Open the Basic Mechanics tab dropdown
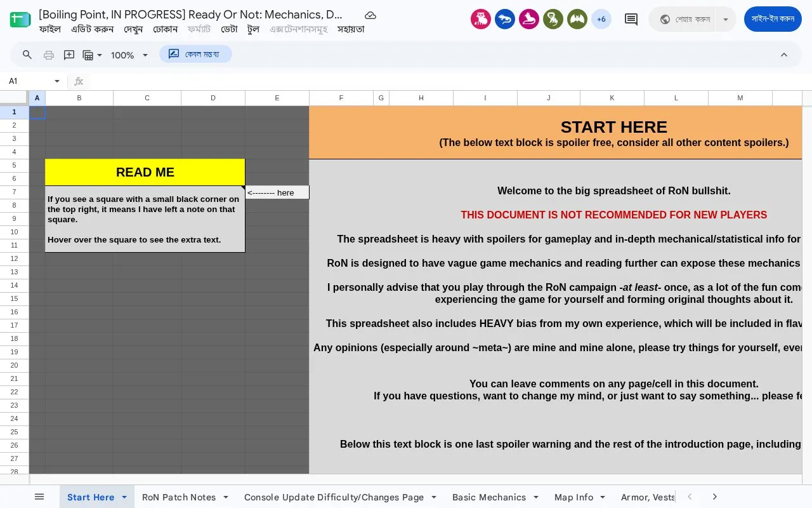 click(536, 497)
